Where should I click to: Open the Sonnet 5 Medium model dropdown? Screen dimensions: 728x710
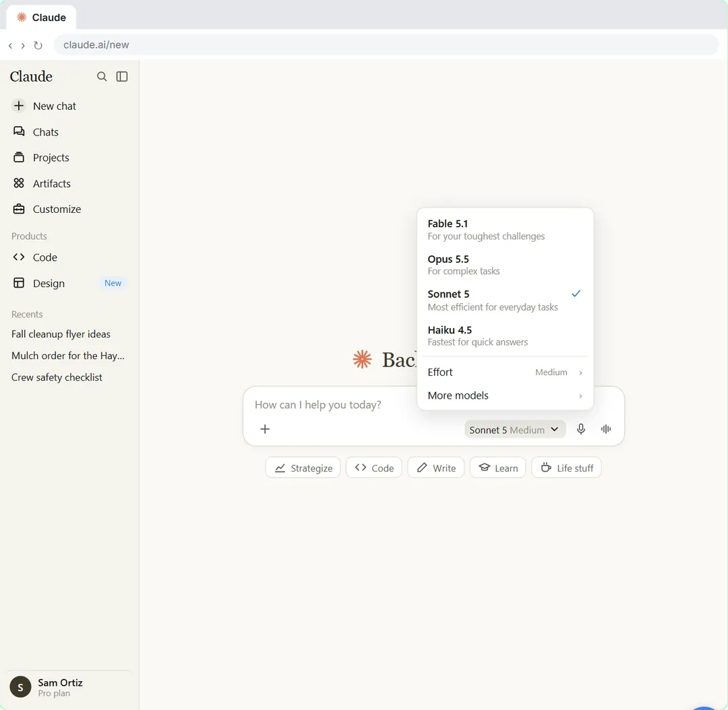tap(514, 429)
